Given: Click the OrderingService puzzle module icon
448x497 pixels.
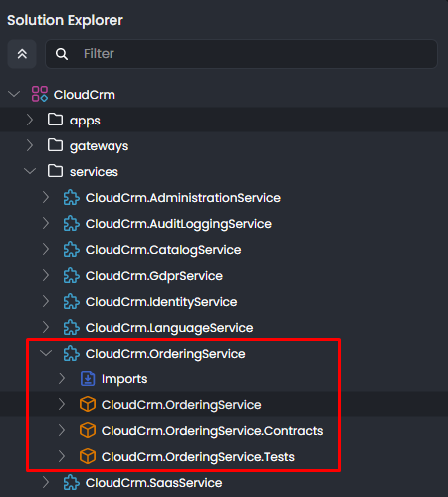Looking at the screenshot, I should [x=72, y=354].
